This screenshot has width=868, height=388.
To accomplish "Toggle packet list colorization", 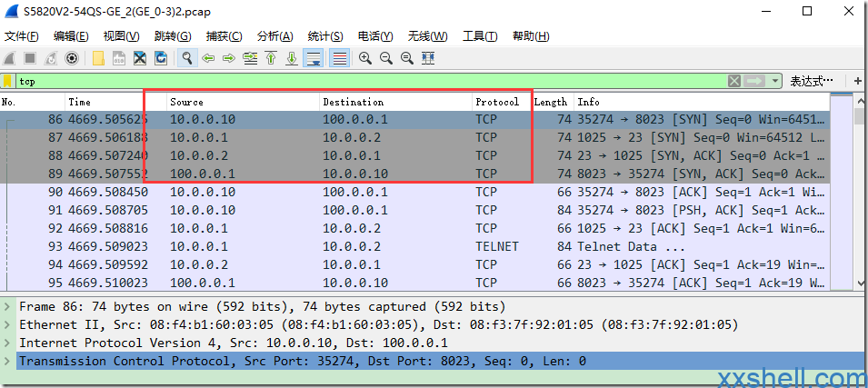I will point(339,58).
